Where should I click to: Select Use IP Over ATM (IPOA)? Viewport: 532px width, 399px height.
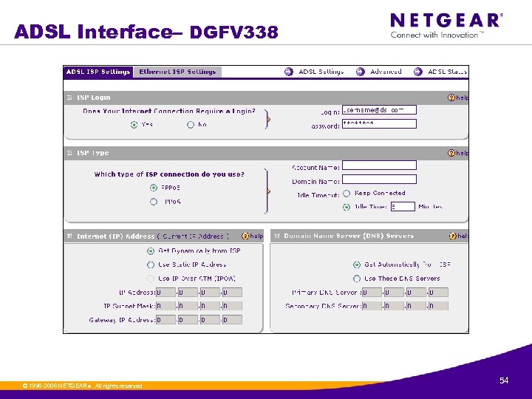pos(151,279)
